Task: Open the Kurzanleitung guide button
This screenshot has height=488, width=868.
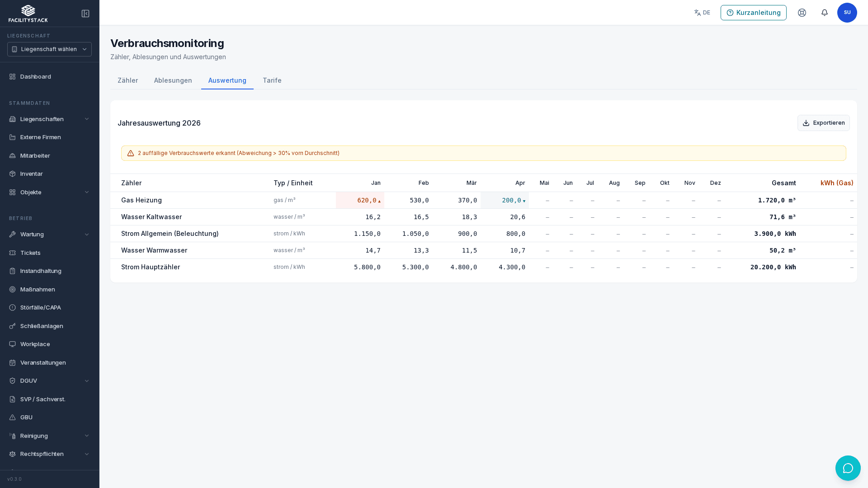Action: [754, 13]
